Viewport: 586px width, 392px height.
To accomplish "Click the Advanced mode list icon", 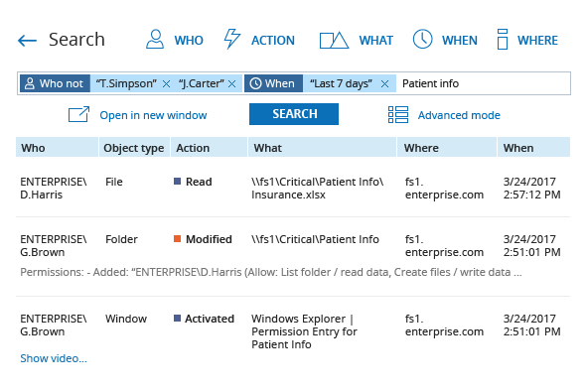I will click(398, 114).
